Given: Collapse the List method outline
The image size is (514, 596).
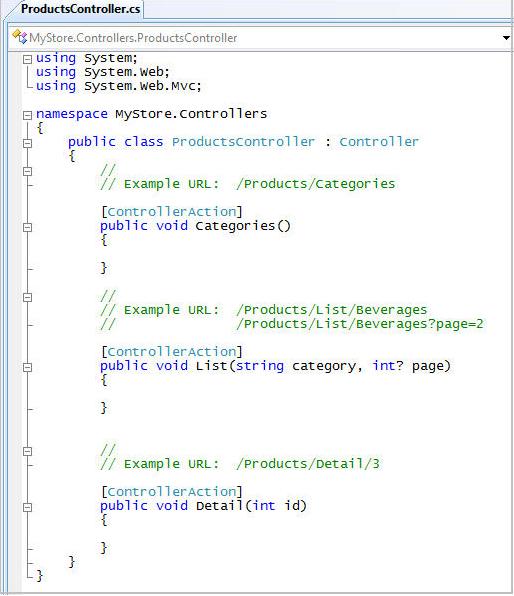Looking at the screenshot, I should click(x=27, y=367).
